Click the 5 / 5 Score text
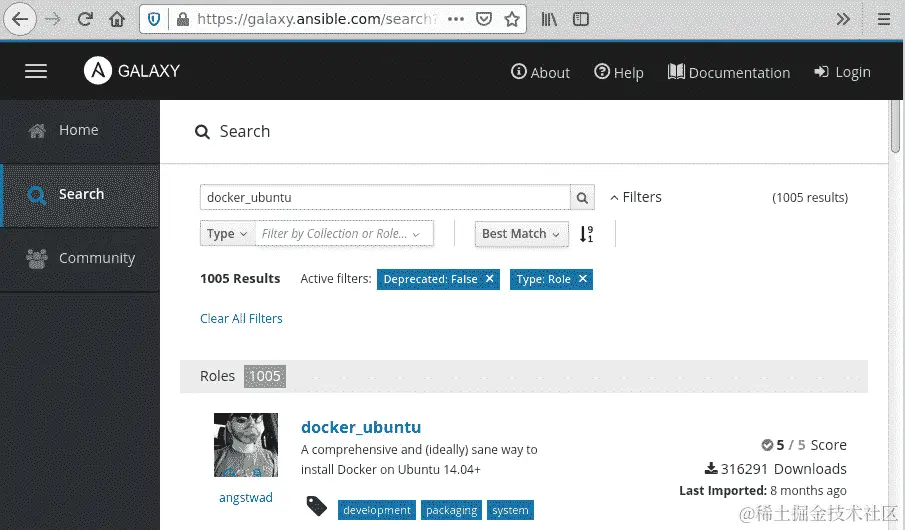This screenshot has height=530, width=905. [804, 445]
